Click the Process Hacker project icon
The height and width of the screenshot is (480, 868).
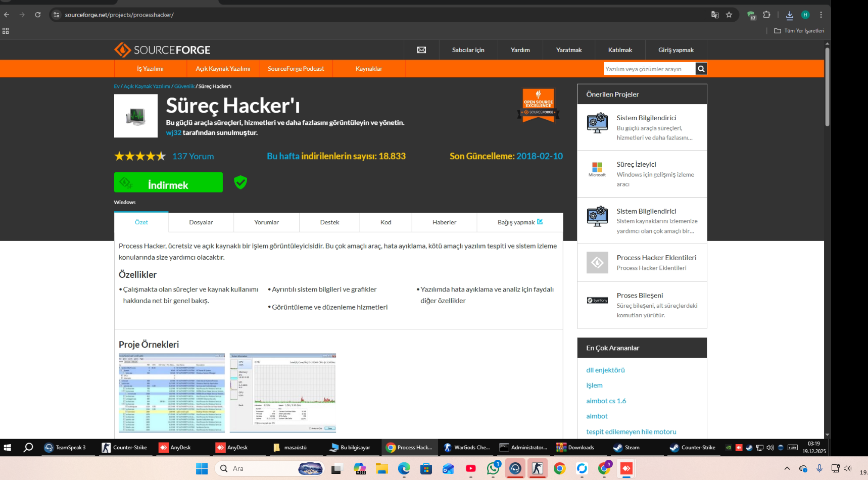pos(136,116)
